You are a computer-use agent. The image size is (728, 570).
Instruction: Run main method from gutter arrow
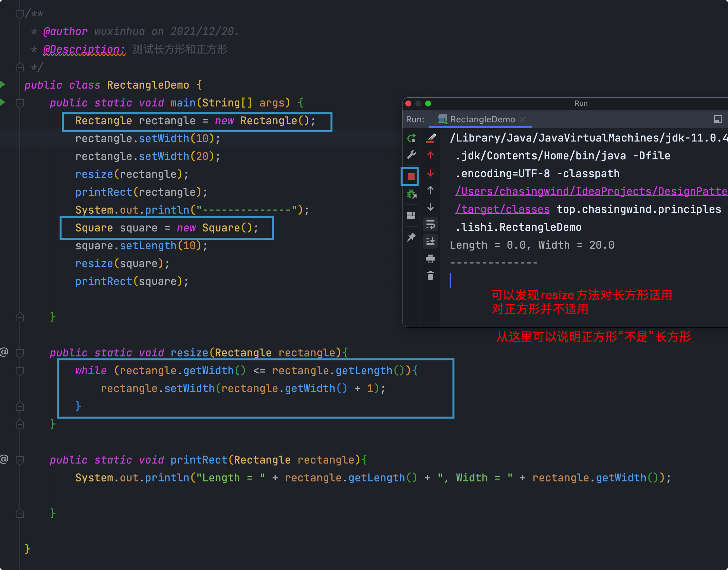[x=3, y=102]
